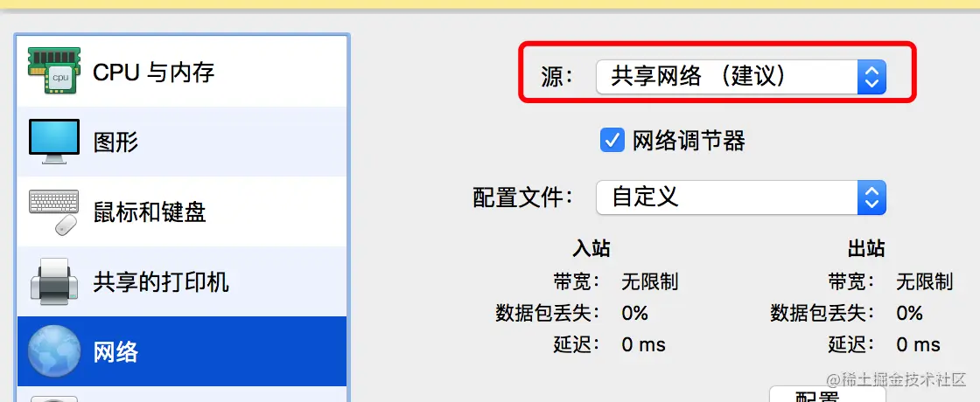
Task: Click the 入站 带宽 无限制 value
Action: (x=649, y=282)
